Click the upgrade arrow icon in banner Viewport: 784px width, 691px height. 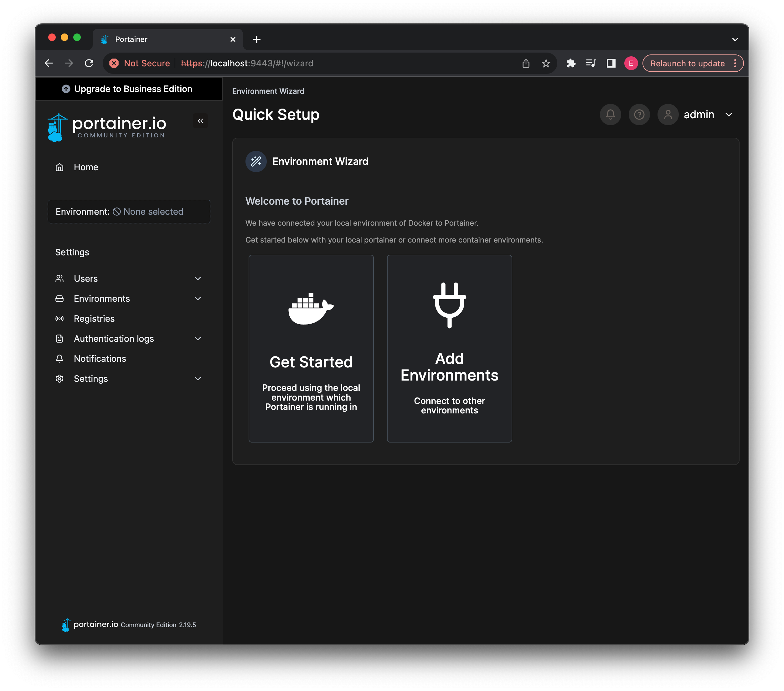coord(66,89)
